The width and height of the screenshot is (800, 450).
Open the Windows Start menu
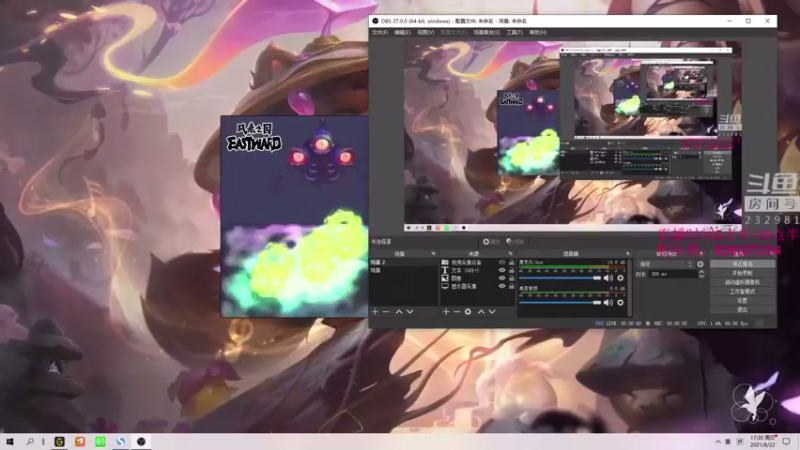10,441
